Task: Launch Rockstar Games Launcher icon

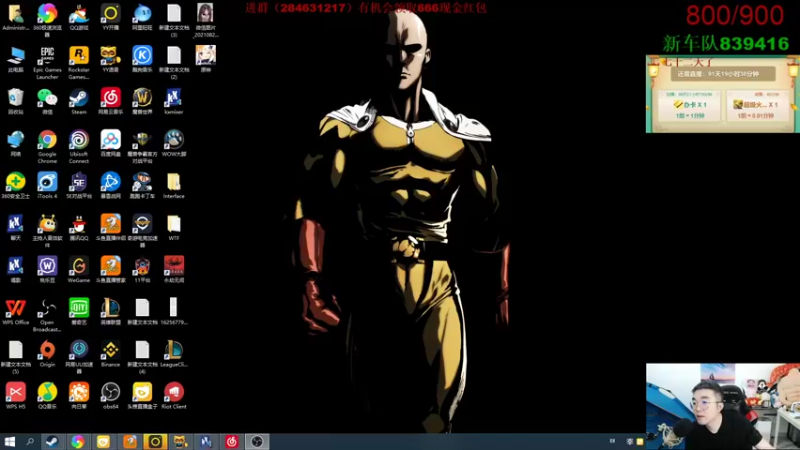Action: pos(79,56)
